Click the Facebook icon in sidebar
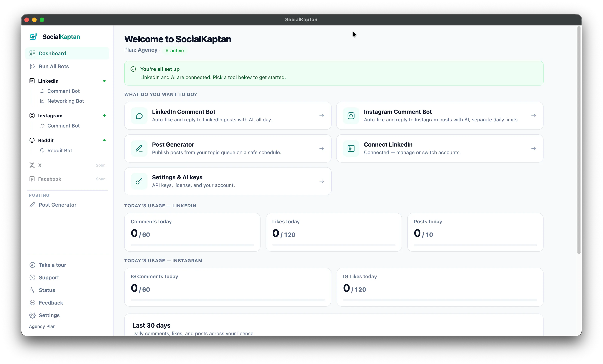 click(32, 179)
